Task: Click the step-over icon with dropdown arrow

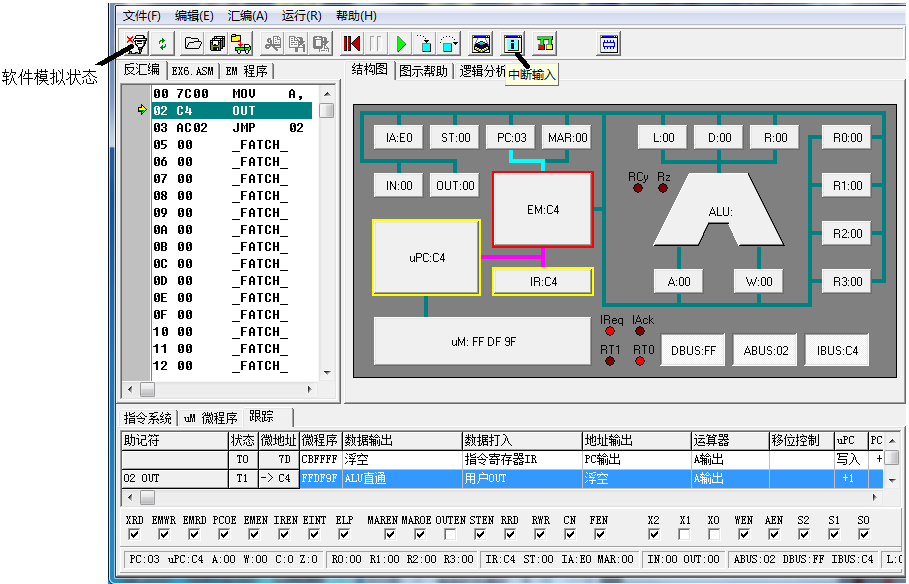Action: (449, 43)
